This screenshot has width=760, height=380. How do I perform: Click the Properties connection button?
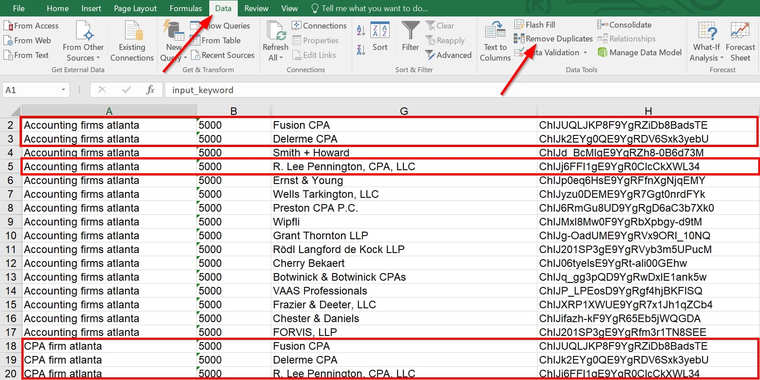[x=316, y=41]
